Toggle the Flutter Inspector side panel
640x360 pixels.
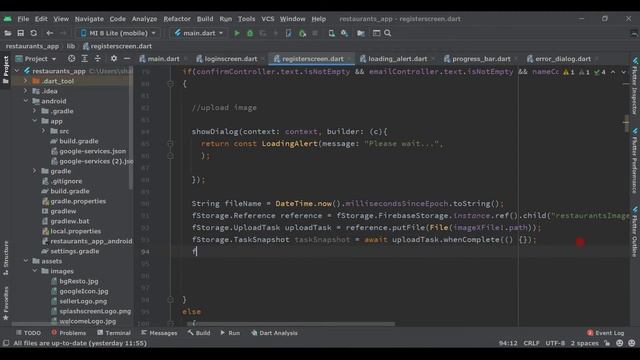pos(635,86)
